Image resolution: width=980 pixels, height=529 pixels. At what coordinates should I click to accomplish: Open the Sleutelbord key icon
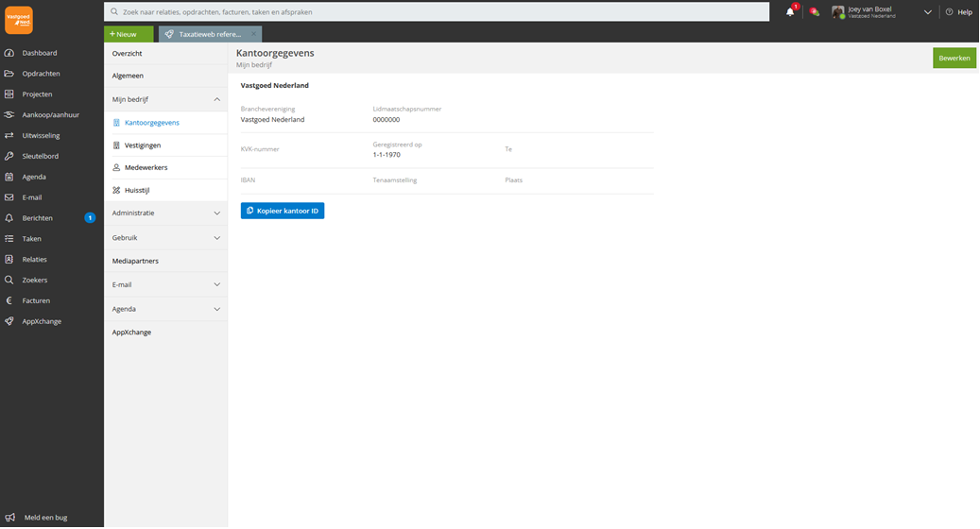pos(9,156)
